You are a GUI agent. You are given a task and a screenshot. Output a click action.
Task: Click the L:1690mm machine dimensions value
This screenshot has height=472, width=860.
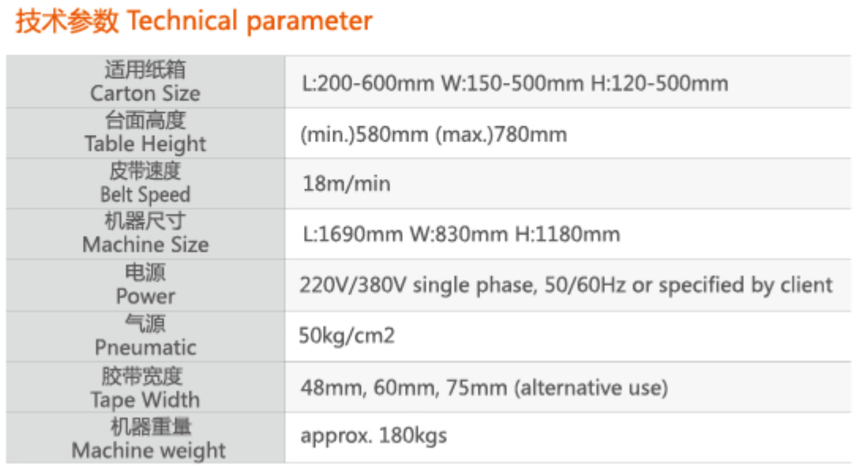tap(461, 235)
